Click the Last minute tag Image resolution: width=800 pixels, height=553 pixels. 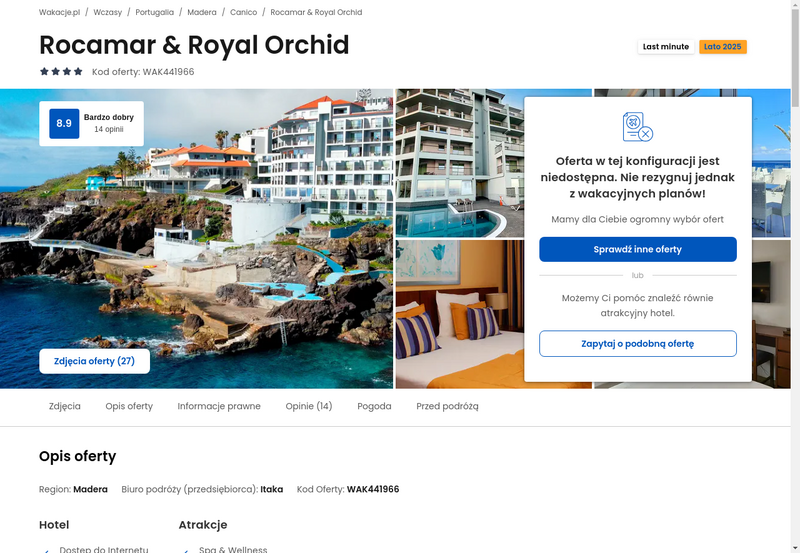coord(666,46)
